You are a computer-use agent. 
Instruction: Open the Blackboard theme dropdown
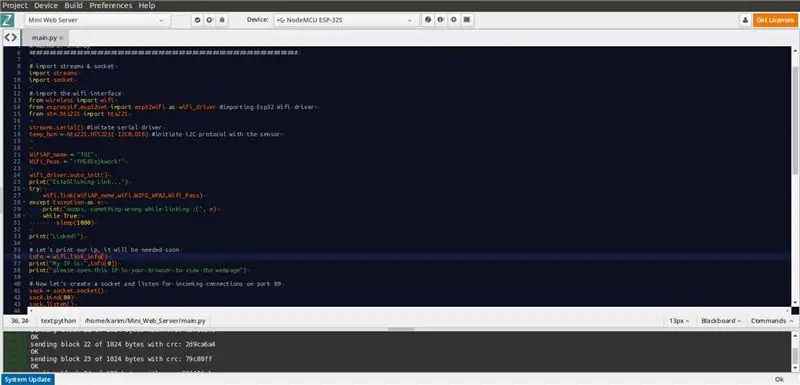[720, 321]
